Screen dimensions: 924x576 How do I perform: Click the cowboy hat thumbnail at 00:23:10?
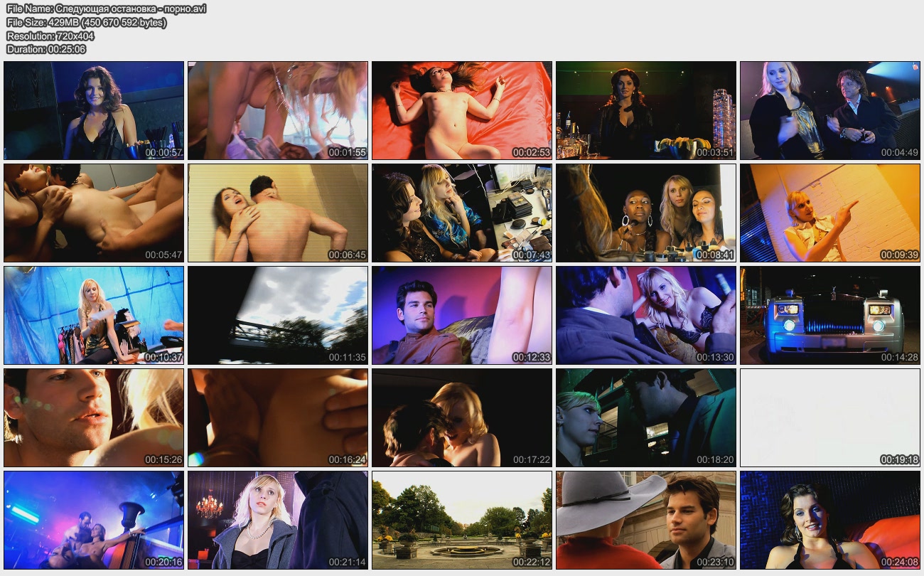click(x=645, y=520)
